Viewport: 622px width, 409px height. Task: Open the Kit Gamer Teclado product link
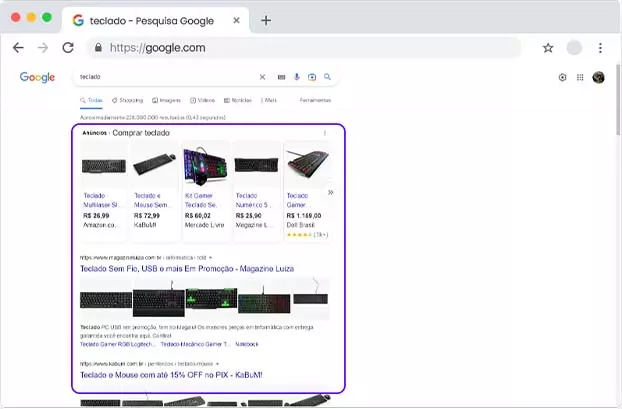[x=202, y=200]
